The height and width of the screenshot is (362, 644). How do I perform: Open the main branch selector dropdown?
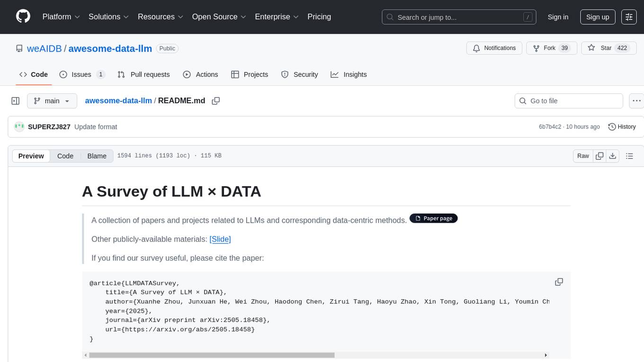tap(52, 101)
